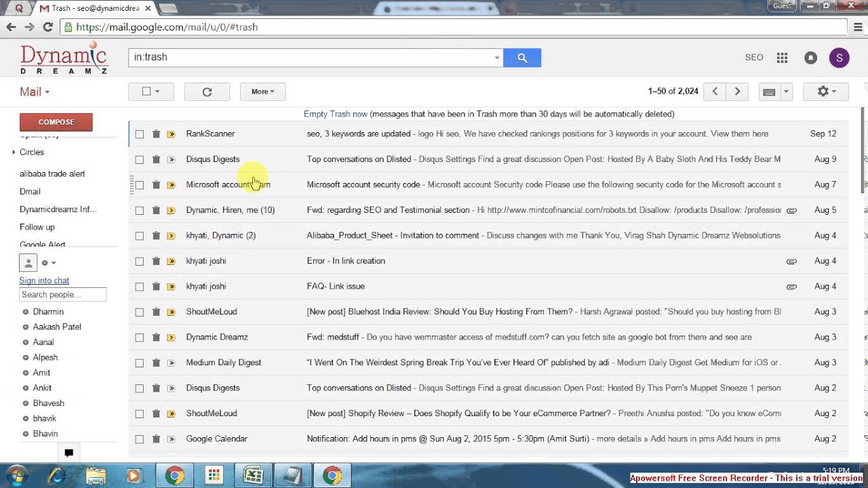Click the browser address bar URL
Screen dimensions: 868x488
click(x=167, y=27)
